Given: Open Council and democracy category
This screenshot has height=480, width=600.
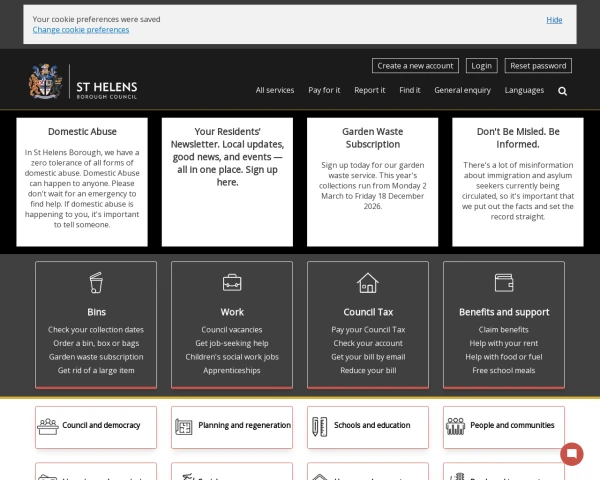Looking at the screenshot, I should tap(96, 427).
